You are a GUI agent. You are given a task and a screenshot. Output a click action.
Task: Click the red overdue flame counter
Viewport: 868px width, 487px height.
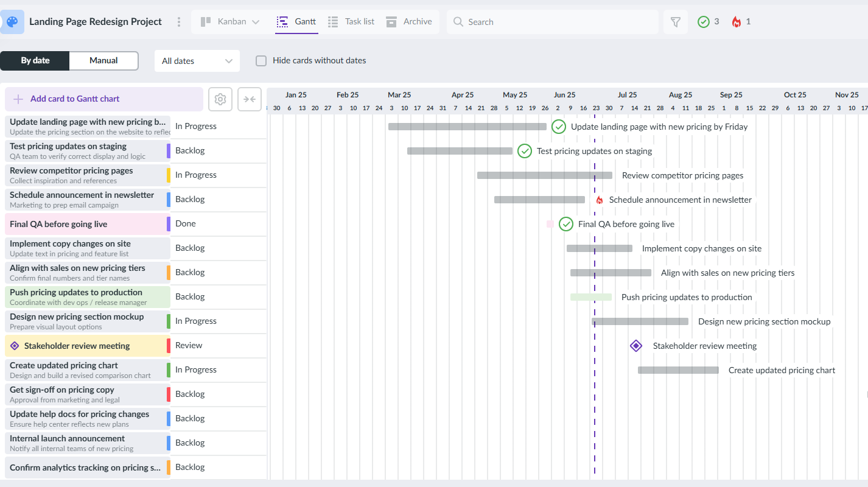coord(741,22)
